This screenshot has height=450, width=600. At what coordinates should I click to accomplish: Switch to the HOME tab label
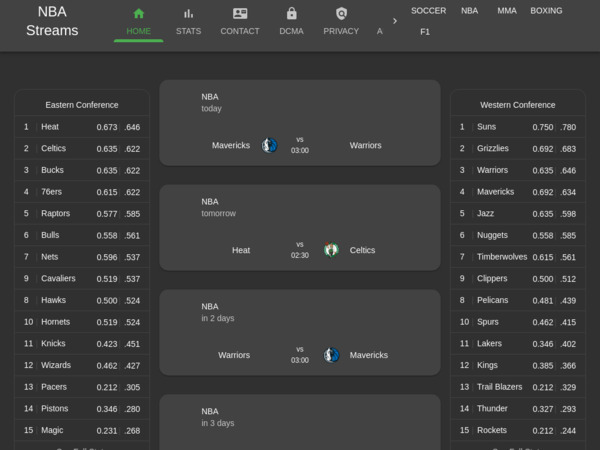pos(139,31)
